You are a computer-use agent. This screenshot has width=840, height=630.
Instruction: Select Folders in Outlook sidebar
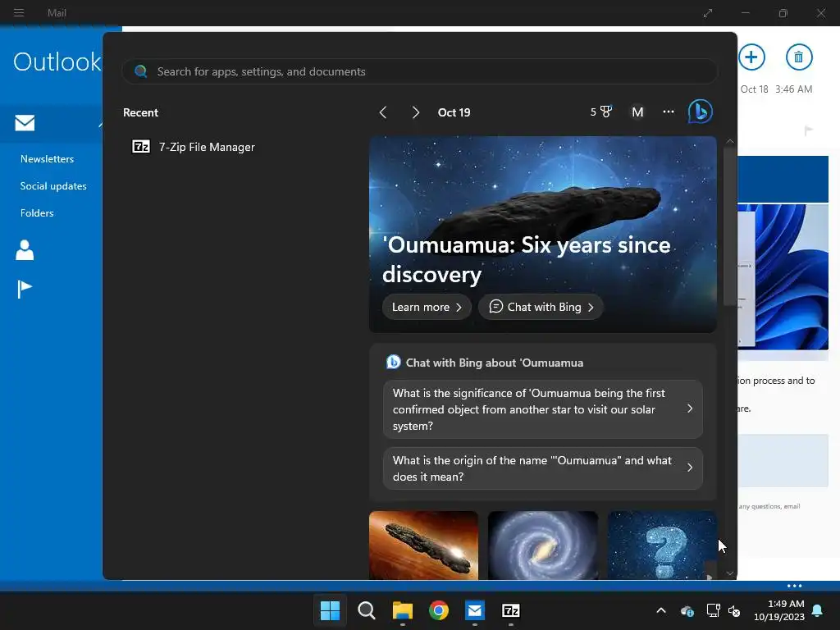(x=37, y=212)
